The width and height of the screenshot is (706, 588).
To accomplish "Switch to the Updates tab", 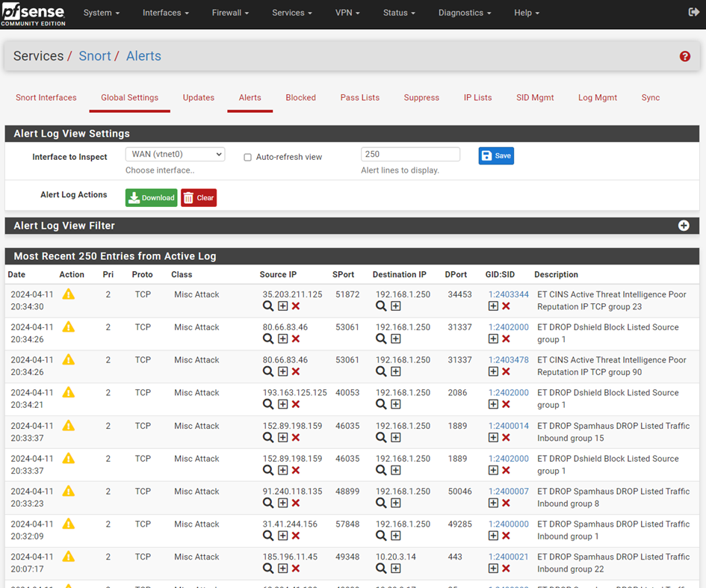I will click(x=199, y=98).
